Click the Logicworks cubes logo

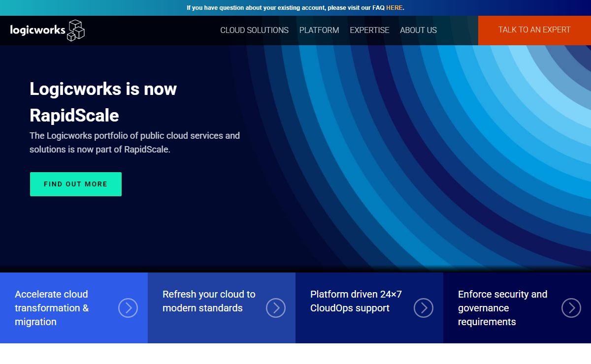[x=47, y=30]
